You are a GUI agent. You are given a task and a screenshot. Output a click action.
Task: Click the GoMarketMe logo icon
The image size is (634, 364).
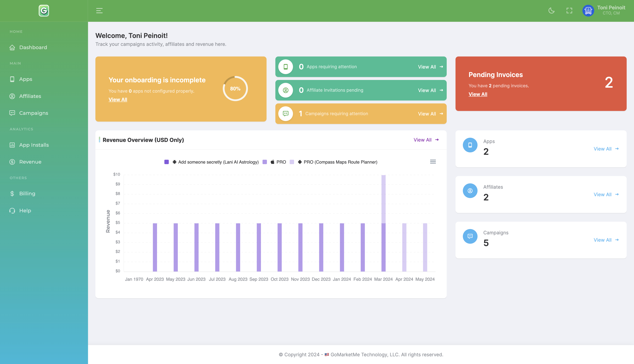[44, 10]
